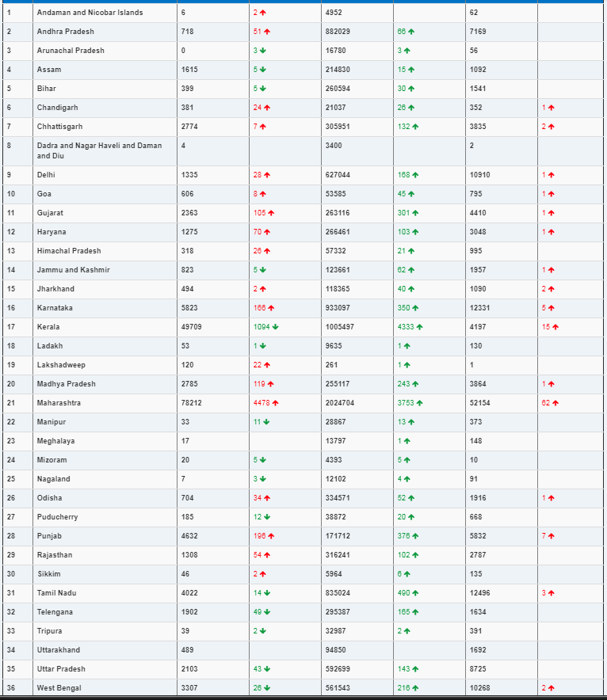The image size is (607, 700).
Task: Click the green up arrow next to Kerala 4333
Action: tap(419, 327)
